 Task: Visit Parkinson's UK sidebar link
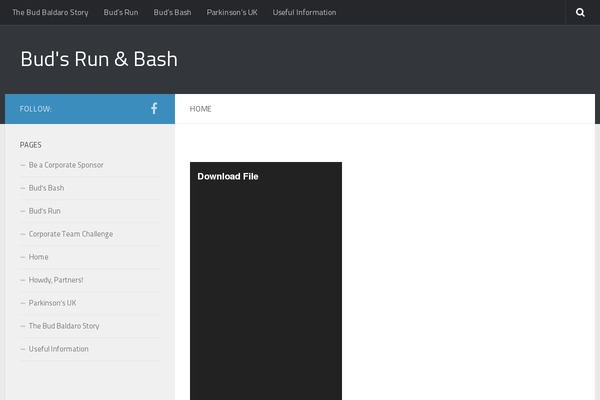pyautogui.click(x=52, y=303)
